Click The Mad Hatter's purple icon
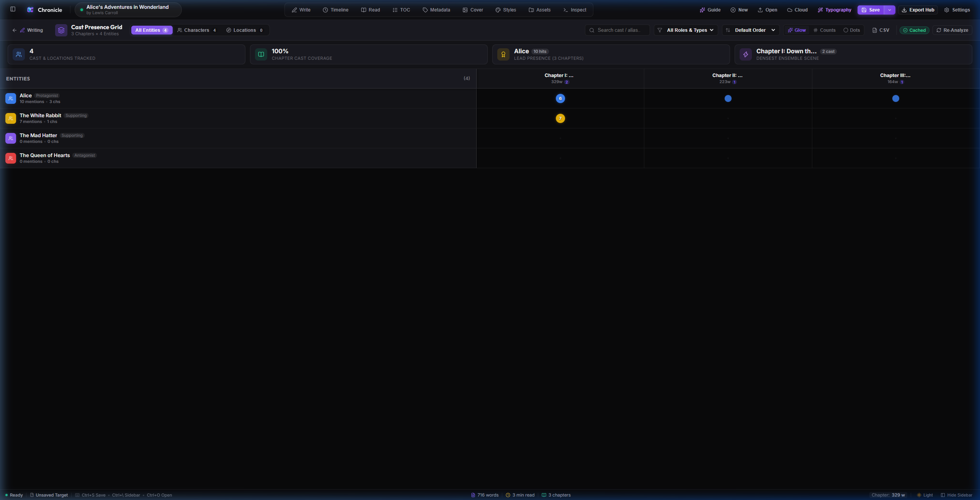 tap(11, 138)
